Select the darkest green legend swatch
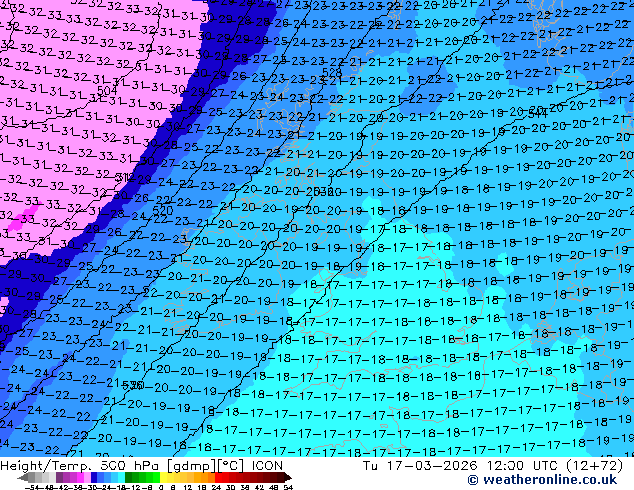 click(x=129, y=477)
